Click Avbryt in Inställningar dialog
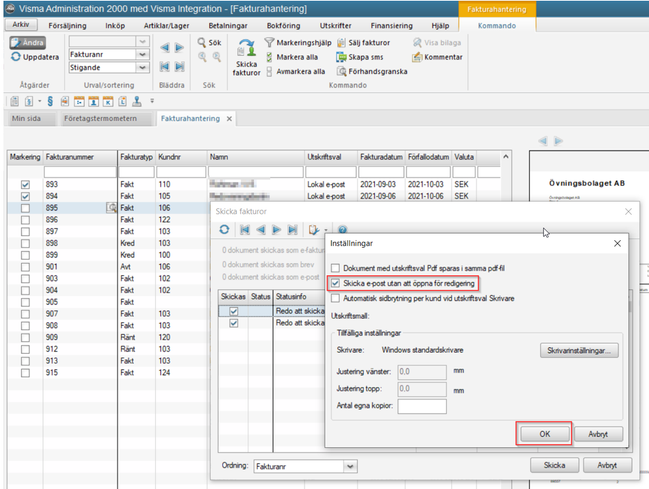Screen dimensions: 649x489 point(598,434)
